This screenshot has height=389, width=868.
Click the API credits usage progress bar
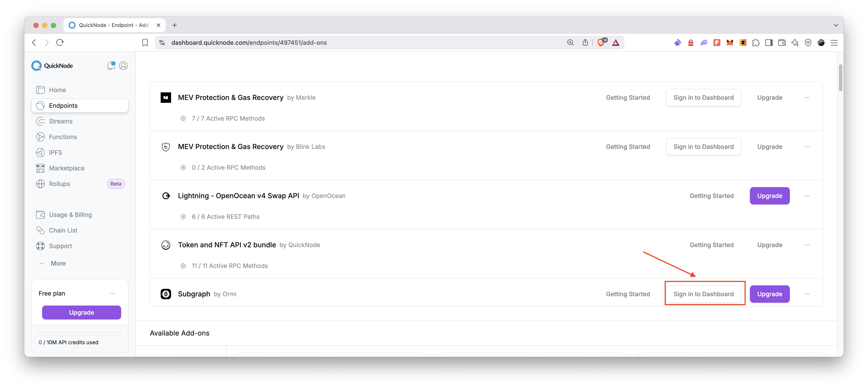[80, 334]
